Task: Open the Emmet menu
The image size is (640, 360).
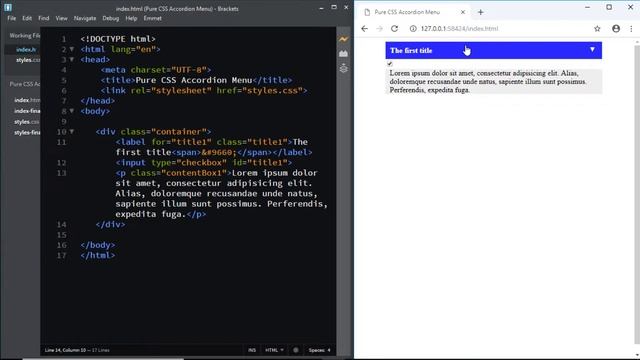Action: click(x=153, y=18)
